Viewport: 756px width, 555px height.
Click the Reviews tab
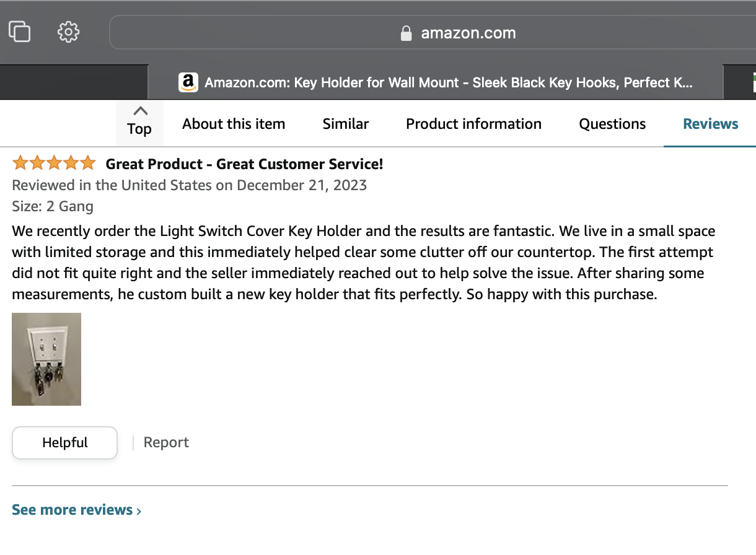pos(710,124)
